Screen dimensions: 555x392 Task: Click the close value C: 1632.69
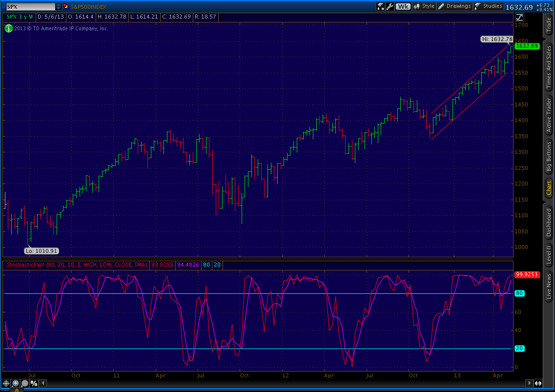(x=176, y=17)
